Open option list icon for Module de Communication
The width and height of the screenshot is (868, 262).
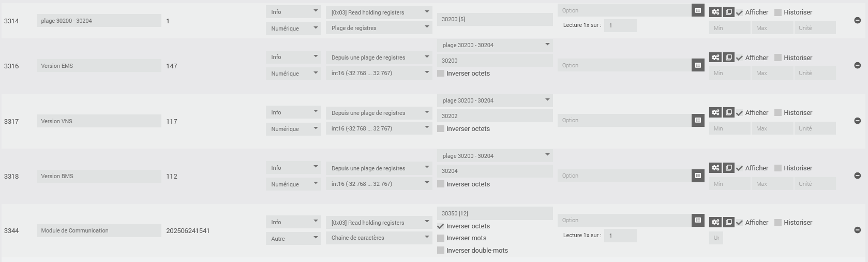[698, 221]
